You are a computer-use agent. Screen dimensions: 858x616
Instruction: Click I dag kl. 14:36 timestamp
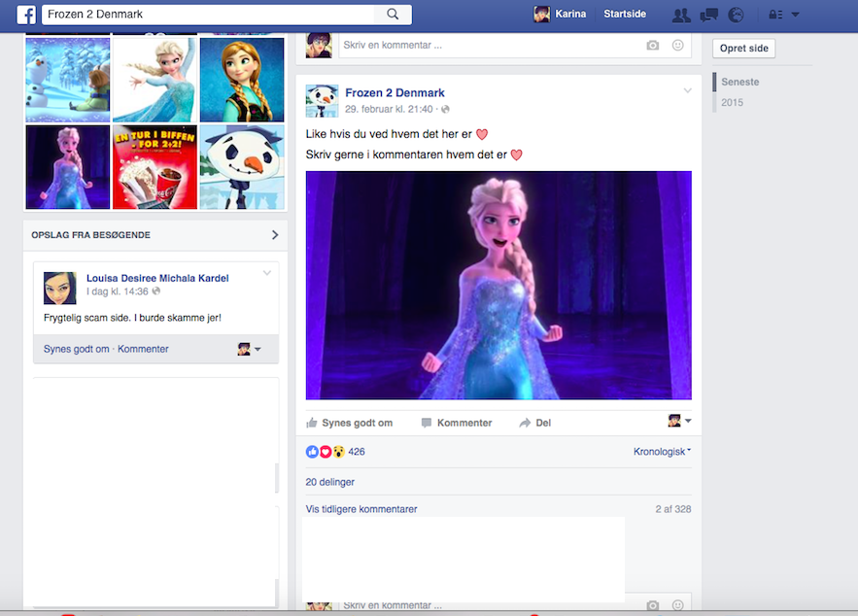118,291
